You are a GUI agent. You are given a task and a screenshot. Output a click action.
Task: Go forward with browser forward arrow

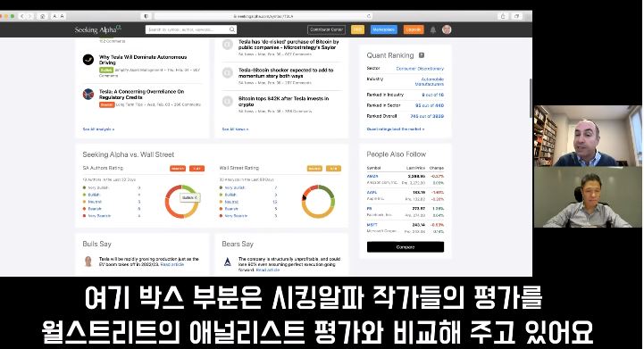point(29,16)
